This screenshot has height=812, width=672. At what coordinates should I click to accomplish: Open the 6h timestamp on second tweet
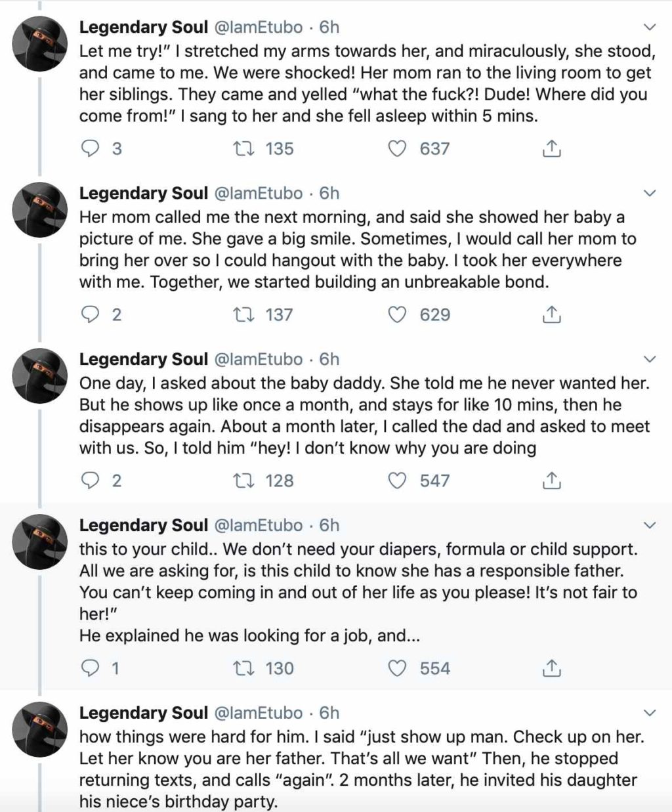(329, 194)
